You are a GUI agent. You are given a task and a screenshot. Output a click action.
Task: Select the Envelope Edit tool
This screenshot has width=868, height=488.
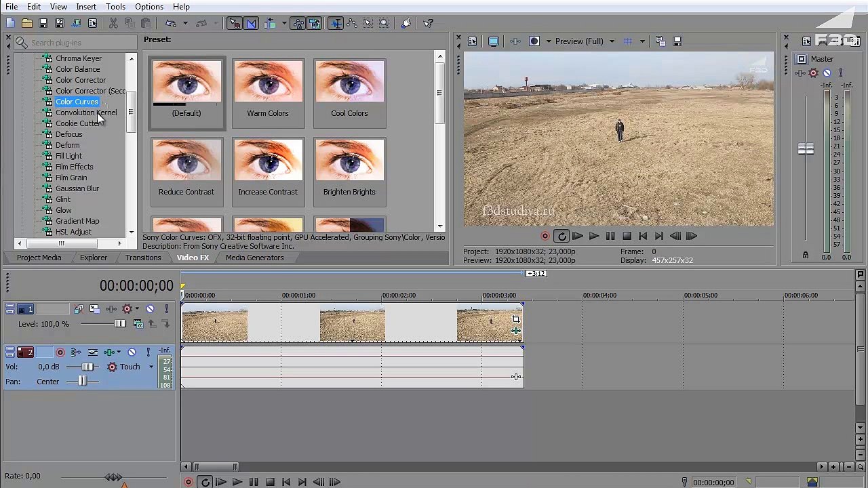point(352,23)
